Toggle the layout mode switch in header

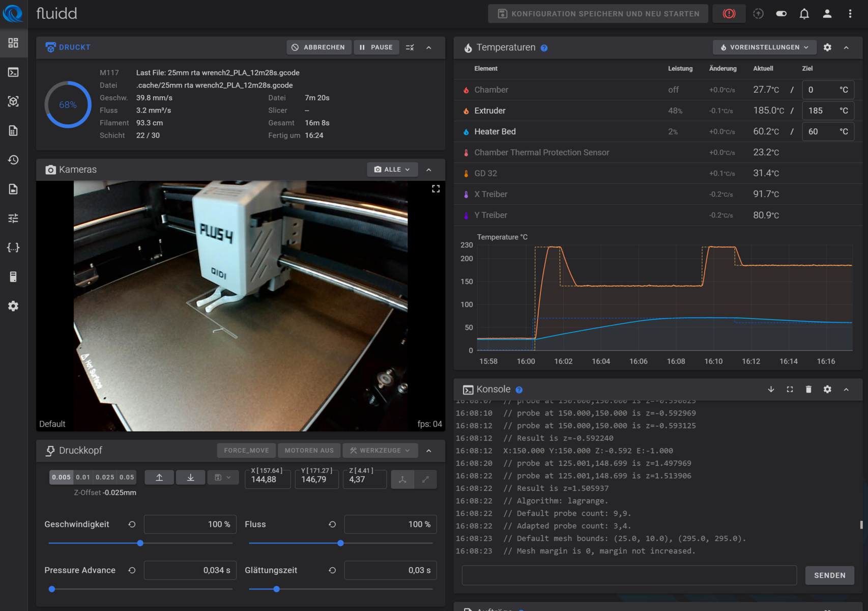[781, 14]
